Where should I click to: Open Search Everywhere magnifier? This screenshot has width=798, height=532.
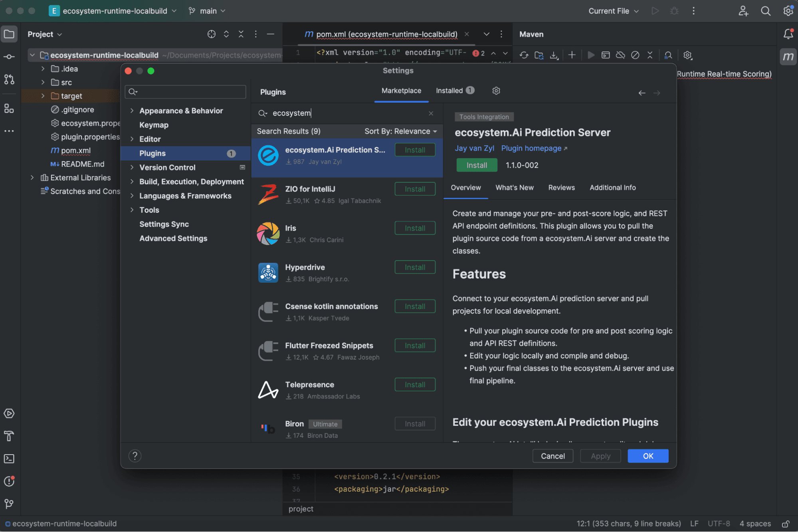(x=765, y=11)
